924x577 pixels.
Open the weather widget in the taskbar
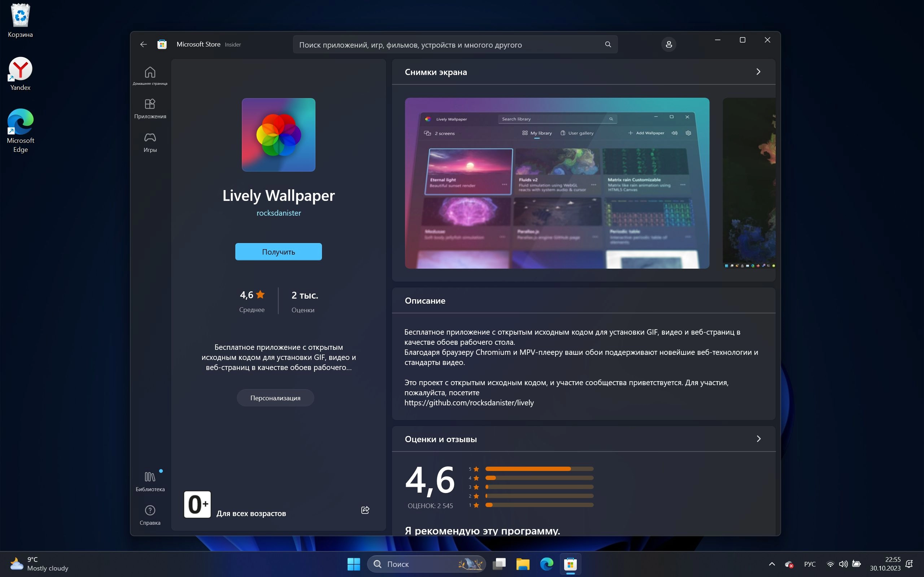(39, 564)
